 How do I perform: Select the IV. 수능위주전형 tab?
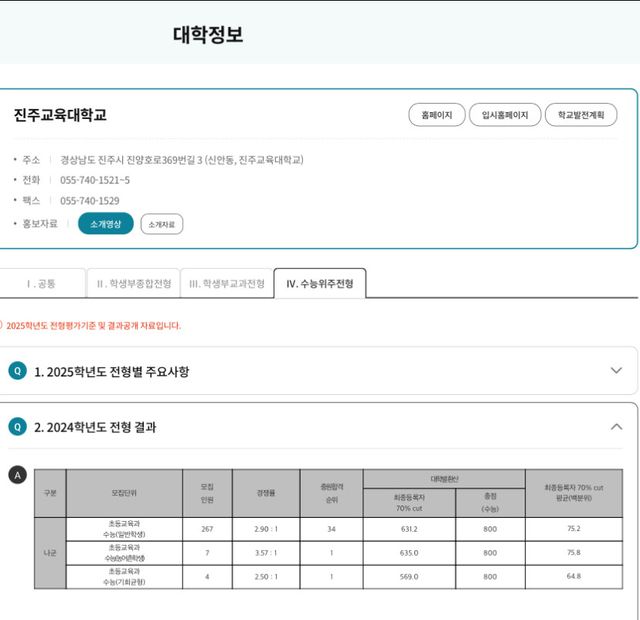click(x=320, y=284)
